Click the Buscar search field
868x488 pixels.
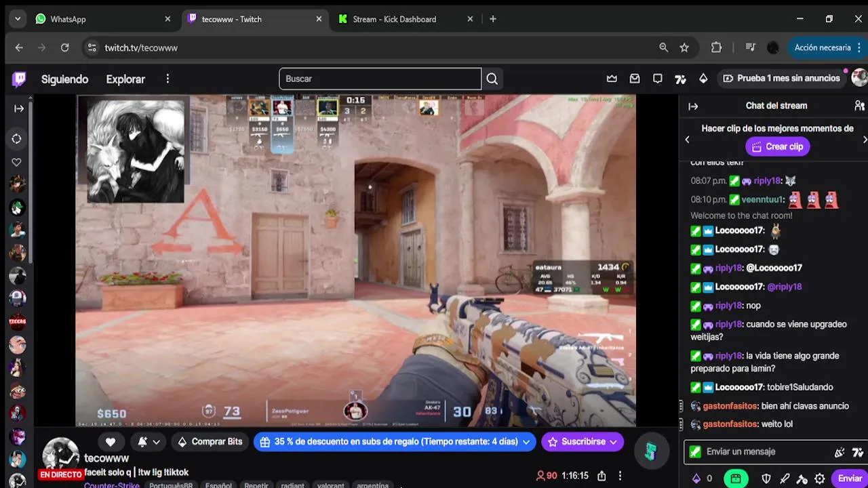click(380, 79)
